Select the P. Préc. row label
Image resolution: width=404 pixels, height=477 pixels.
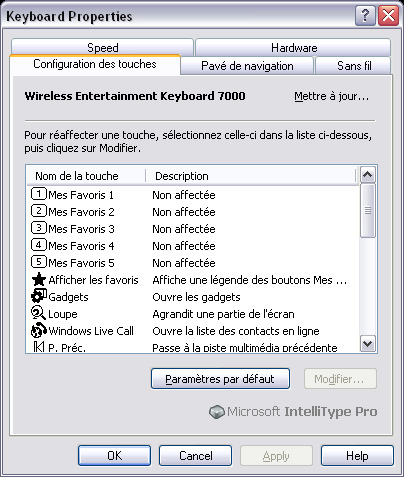67,348
